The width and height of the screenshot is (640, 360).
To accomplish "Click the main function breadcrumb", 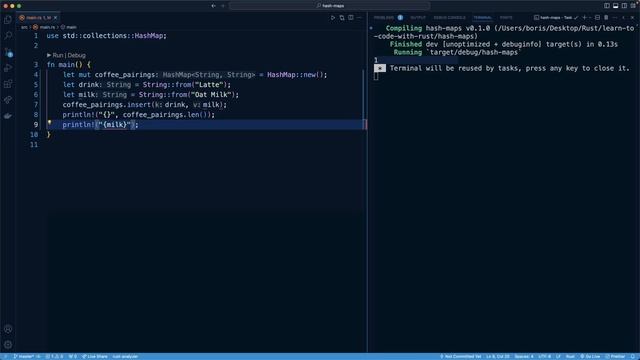I will [x=69, y=27].
